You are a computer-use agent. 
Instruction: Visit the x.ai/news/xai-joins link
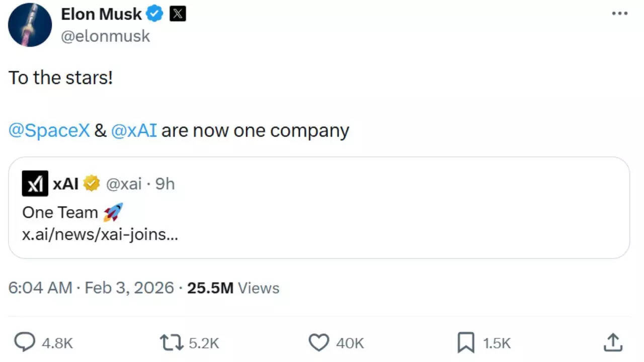99,234
